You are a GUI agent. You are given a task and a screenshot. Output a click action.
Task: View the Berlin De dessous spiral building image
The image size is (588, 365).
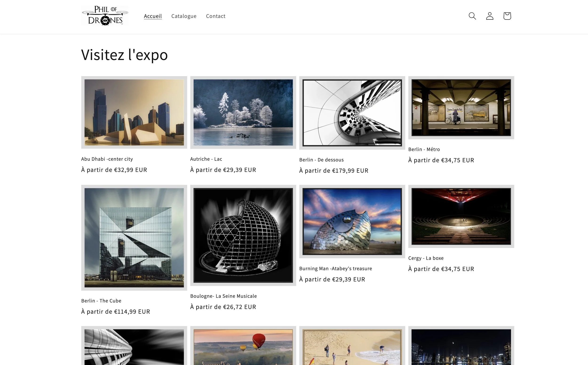(352, 113)
